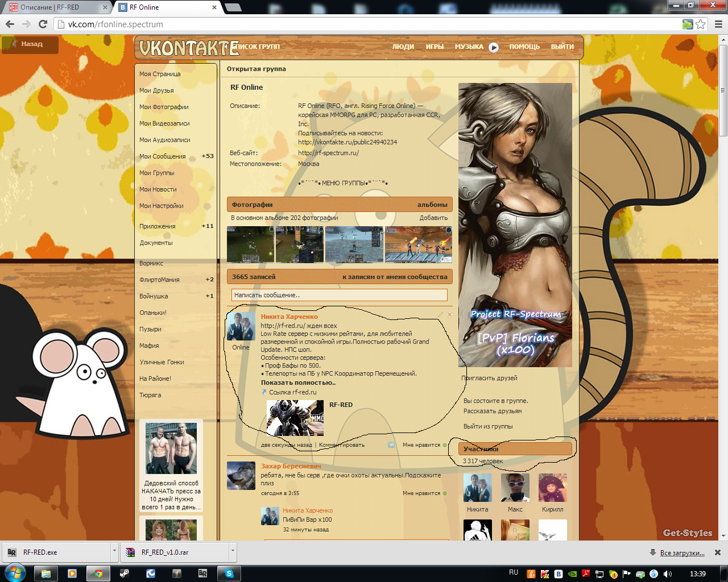Open the ФлиртоМания app link
Image resolution: width=728 pixels, height=582 pixels.
coord(159,280)
